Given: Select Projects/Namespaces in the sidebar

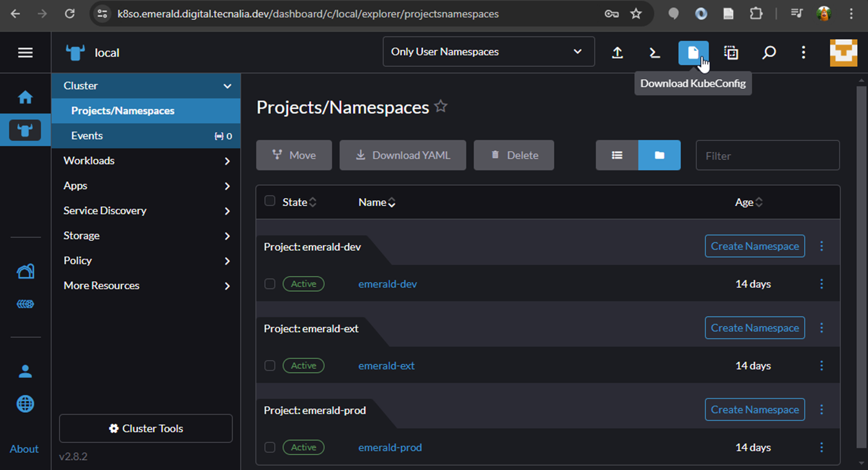Looking at the screenshot, I should click(x=146, y=110).
